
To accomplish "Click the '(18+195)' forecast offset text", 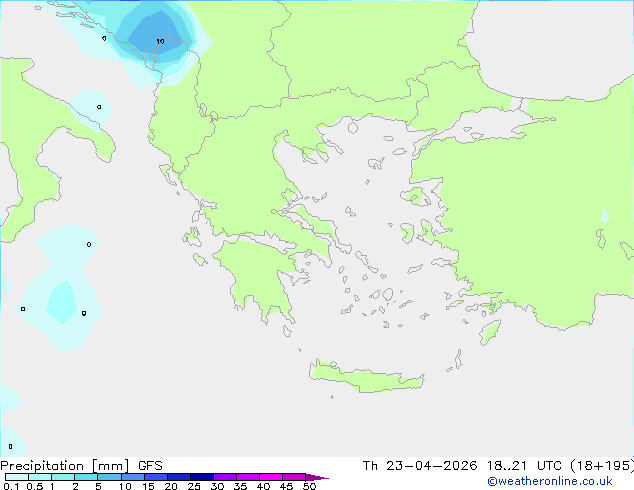I will pos(602,466).
